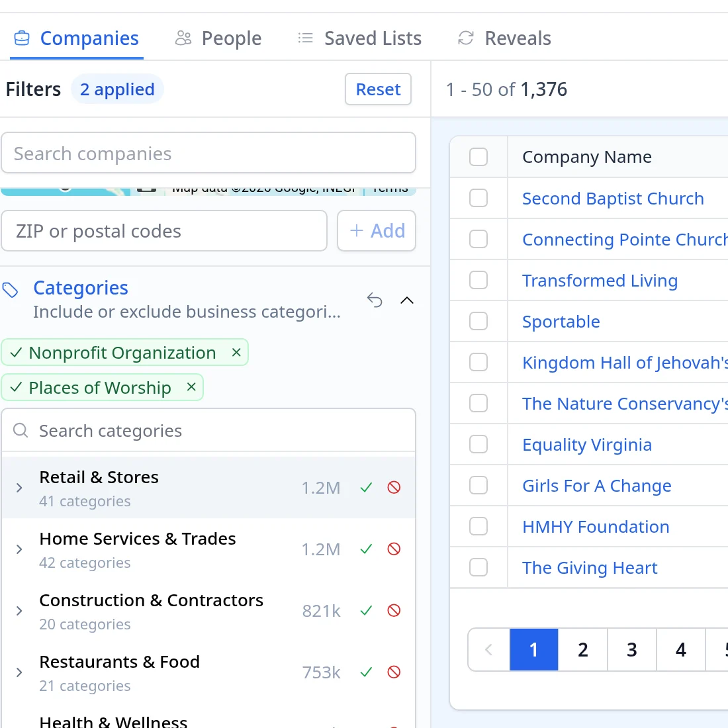This screenshot has width=728, height=728.
Task: Open The Giving Heart company link
Action: (590, 568)
